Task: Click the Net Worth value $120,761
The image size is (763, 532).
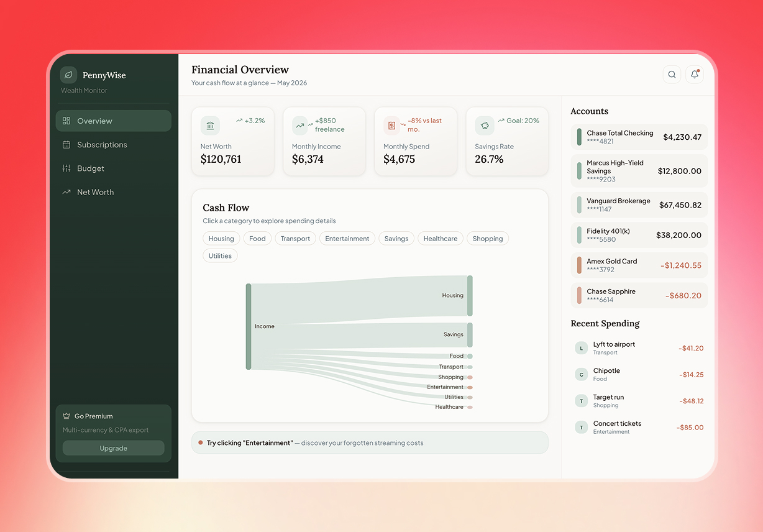Action: point(221,159)
